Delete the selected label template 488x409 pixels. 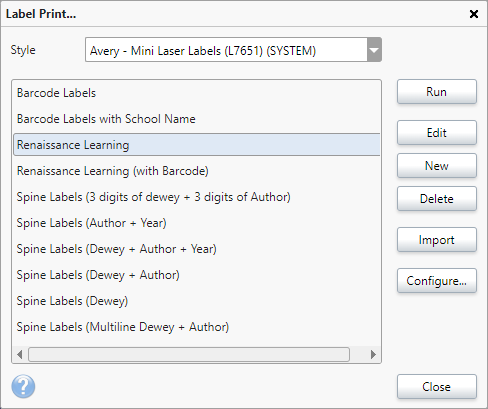(x=437, y=199)
